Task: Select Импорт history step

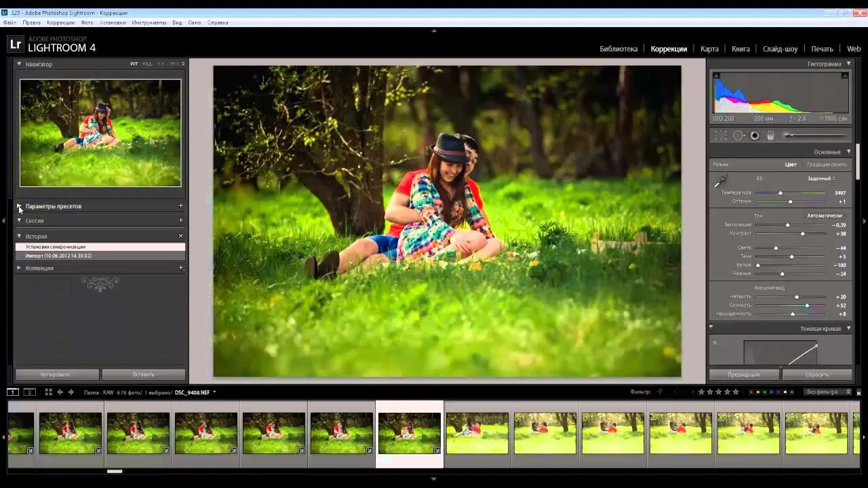Action: [100, 256]
